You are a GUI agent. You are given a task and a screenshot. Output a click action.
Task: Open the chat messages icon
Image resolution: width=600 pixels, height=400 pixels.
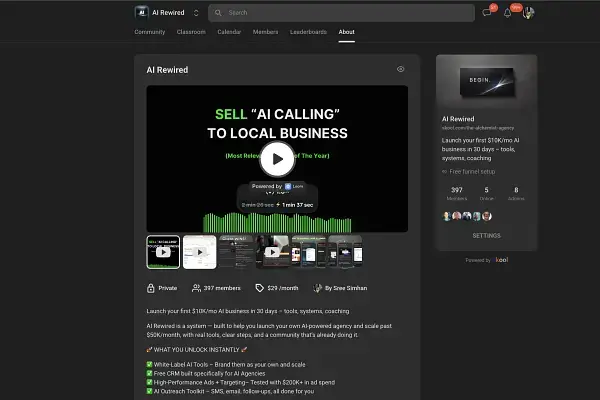tap(487, 13)
